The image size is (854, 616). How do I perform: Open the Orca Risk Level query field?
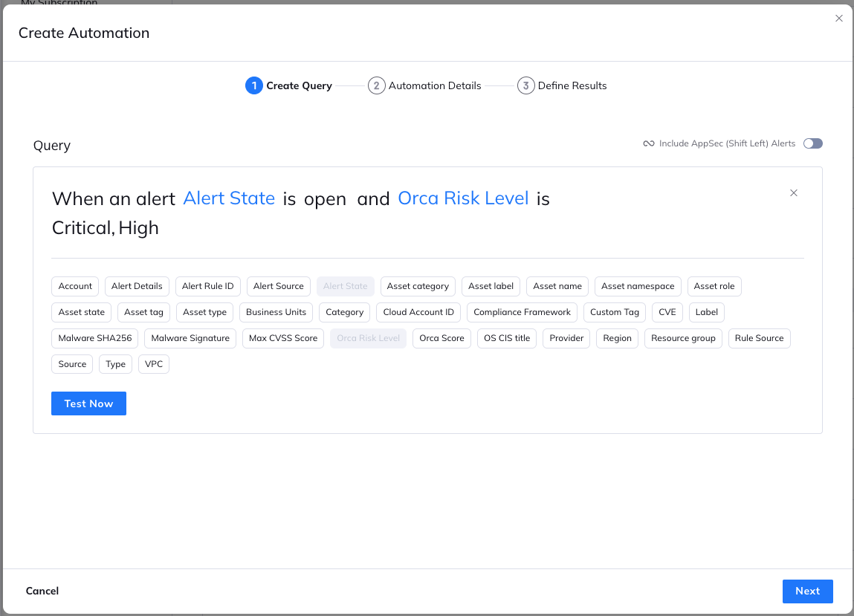click(464, 198)
